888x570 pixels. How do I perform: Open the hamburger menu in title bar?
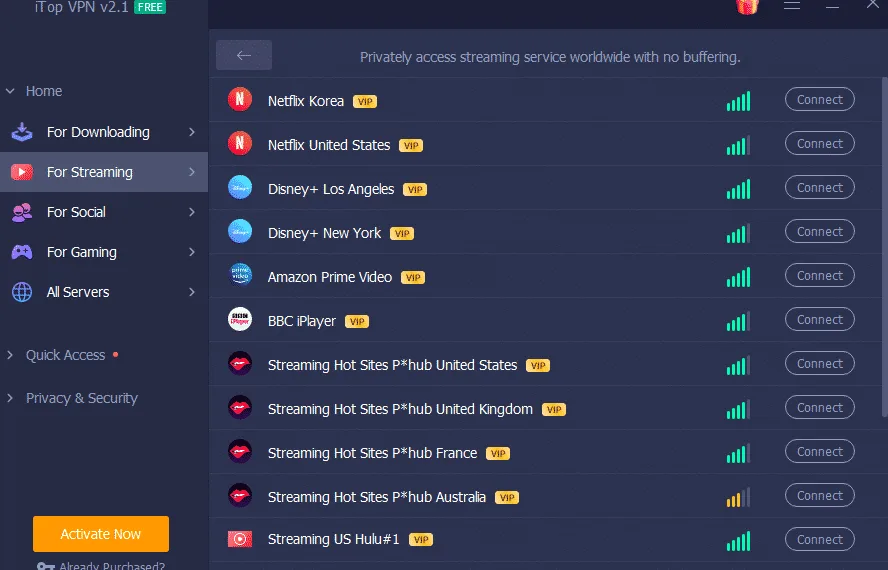pyautogui.click(x=792, y=5)
